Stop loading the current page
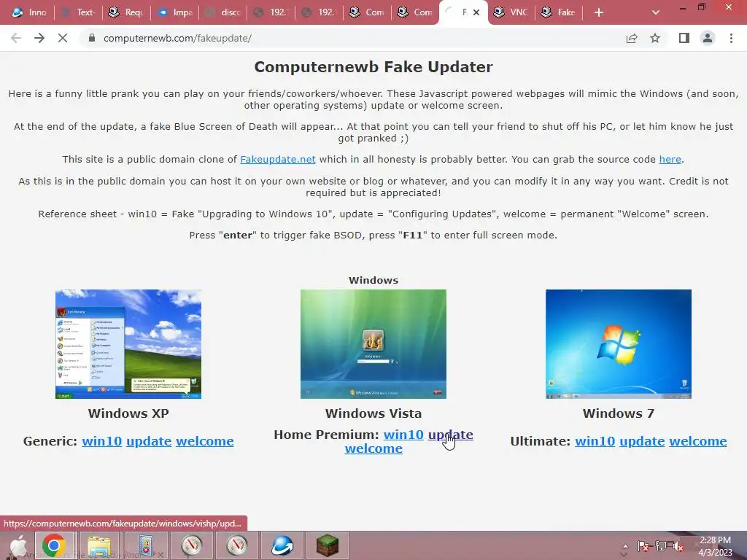 63,38
